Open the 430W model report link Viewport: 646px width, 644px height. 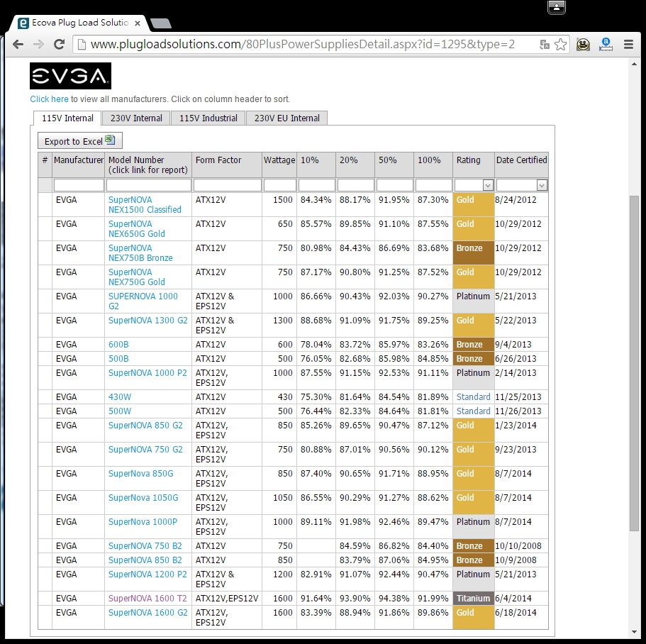pos(119,396)
